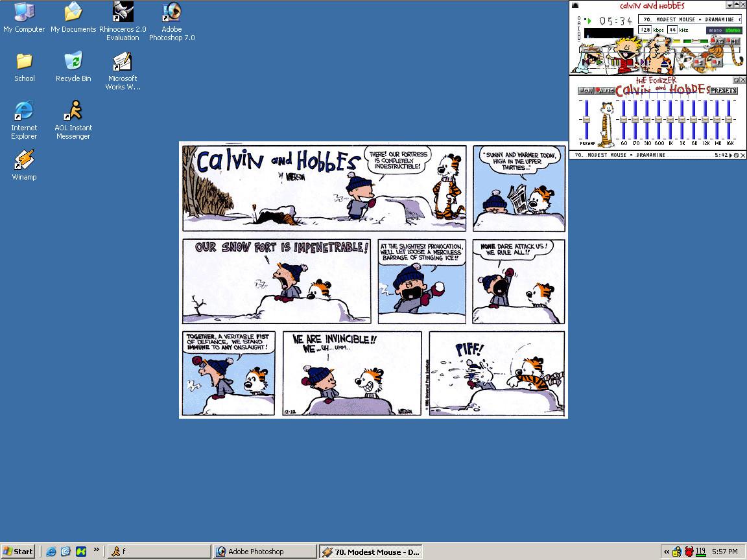
Task: Launch Internet Explorer from Quick Launch
Action: (x=51, y=552)
